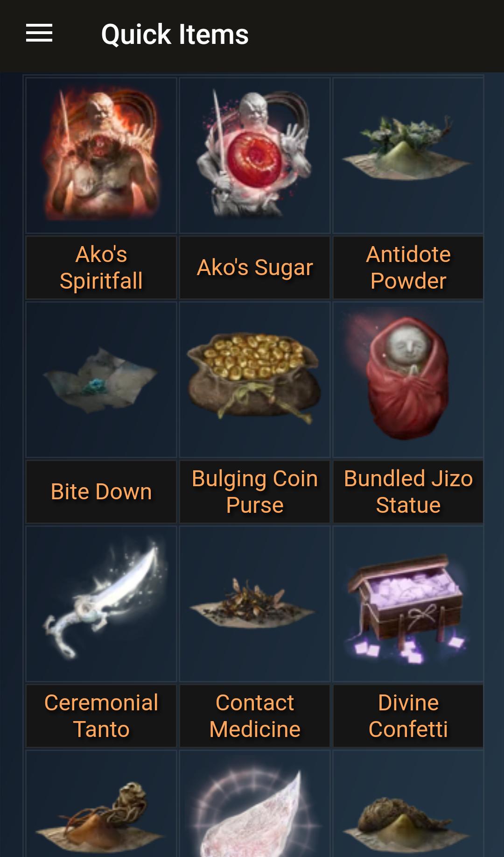
Task: Open the Ceremonial Tanto name label
Action: (101, 716)
